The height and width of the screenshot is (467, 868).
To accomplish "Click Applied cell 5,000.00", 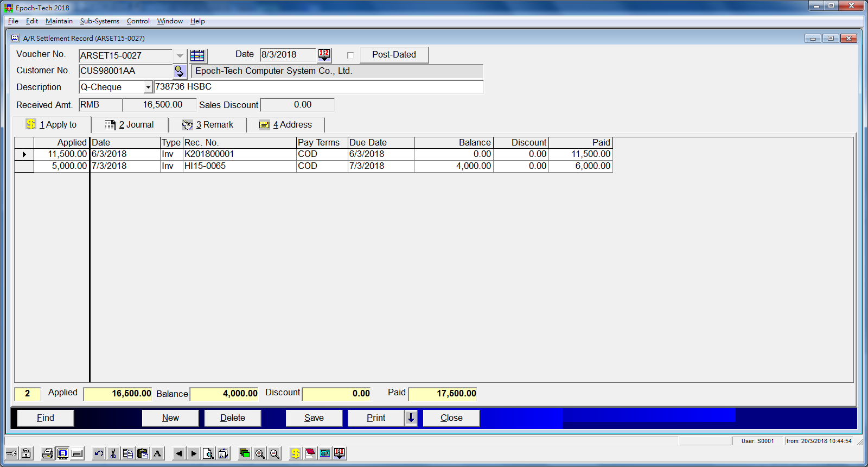I will coord(62,166).
